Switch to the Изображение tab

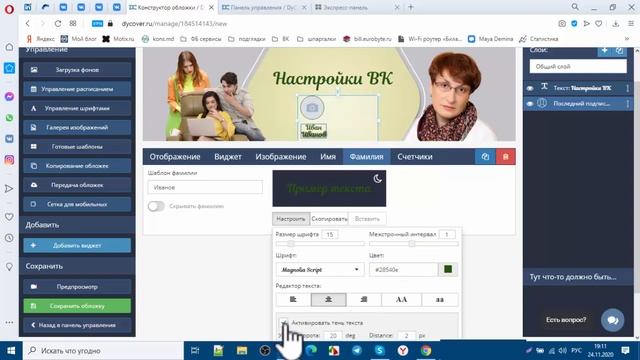point(281,157)
